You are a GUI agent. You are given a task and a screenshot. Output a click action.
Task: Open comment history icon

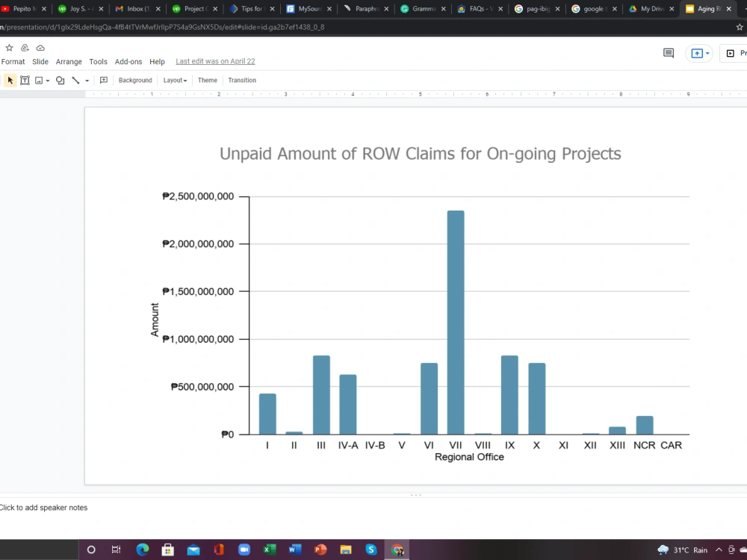coord(669,53)
